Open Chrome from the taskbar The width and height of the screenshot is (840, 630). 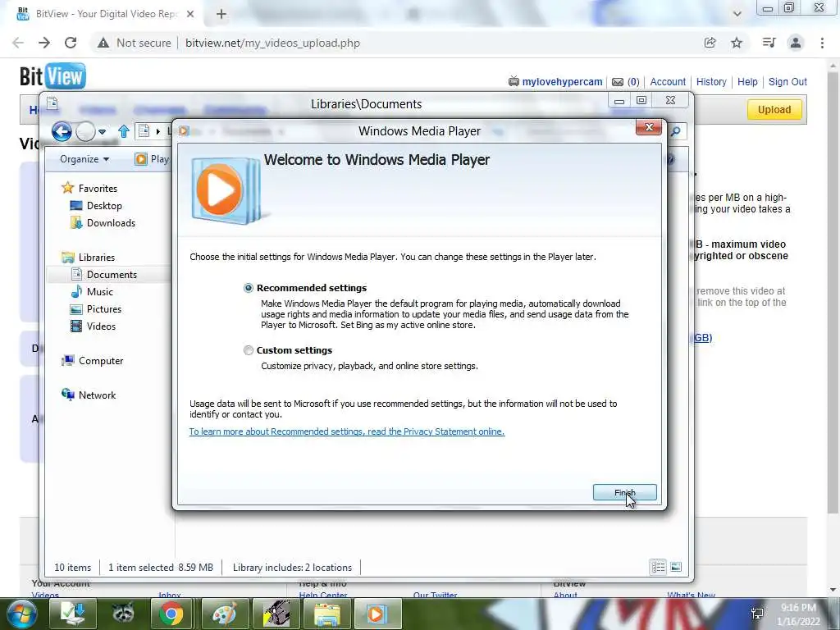click(171, 614)
